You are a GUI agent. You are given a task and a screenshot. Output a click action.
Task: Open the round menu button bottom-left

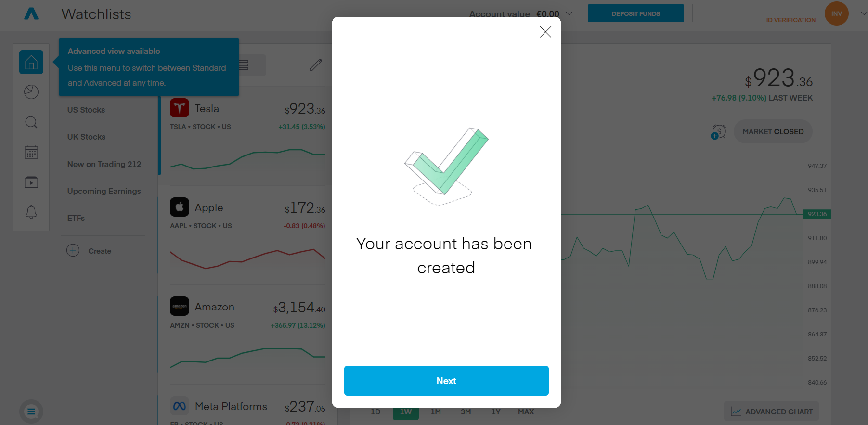(31, 412)
